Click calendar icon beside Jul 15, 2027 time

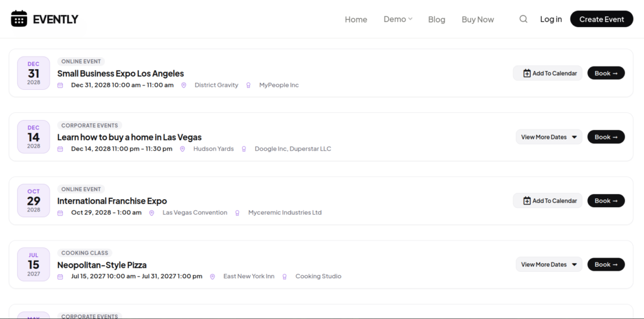[x=60, y=277]
